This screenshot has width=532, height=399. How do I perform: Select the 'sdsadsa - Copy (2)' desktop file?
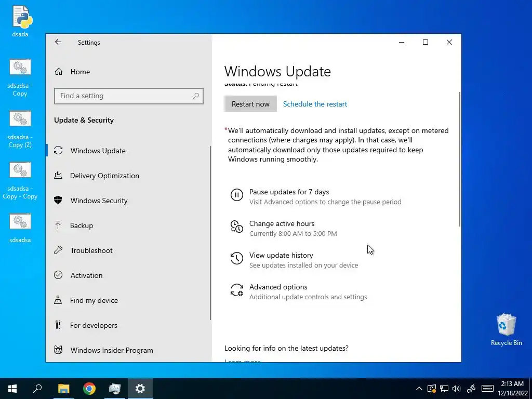click(20, 129)
